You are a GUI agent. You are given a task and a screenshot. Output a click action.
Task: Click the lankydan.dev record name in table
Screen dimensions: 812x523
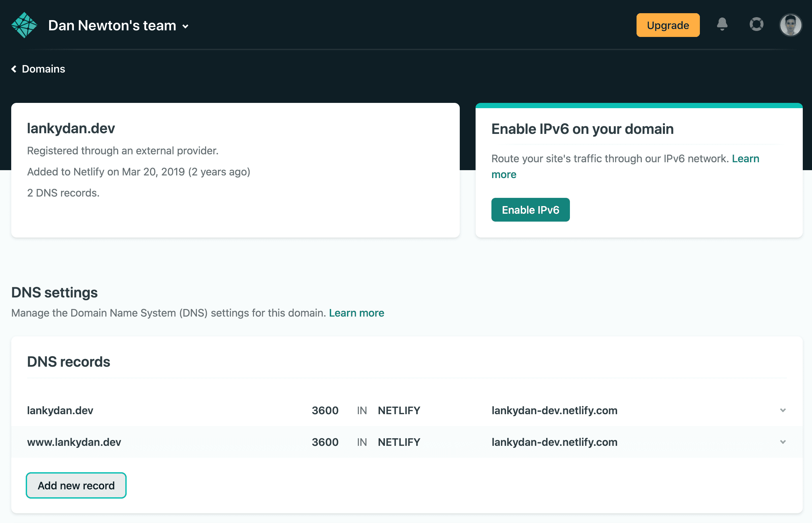coord(60,410)
